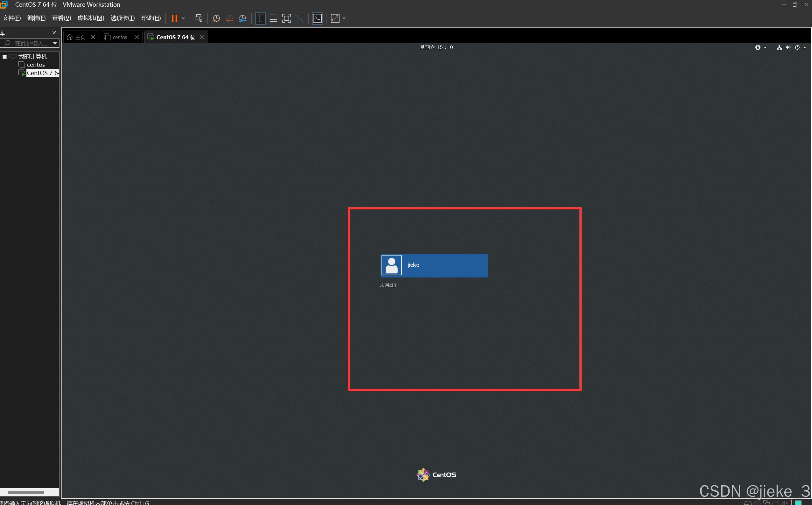The image size is (812, 505).
Task: Toggle the library sidebar view
Action: click(260, 18)
